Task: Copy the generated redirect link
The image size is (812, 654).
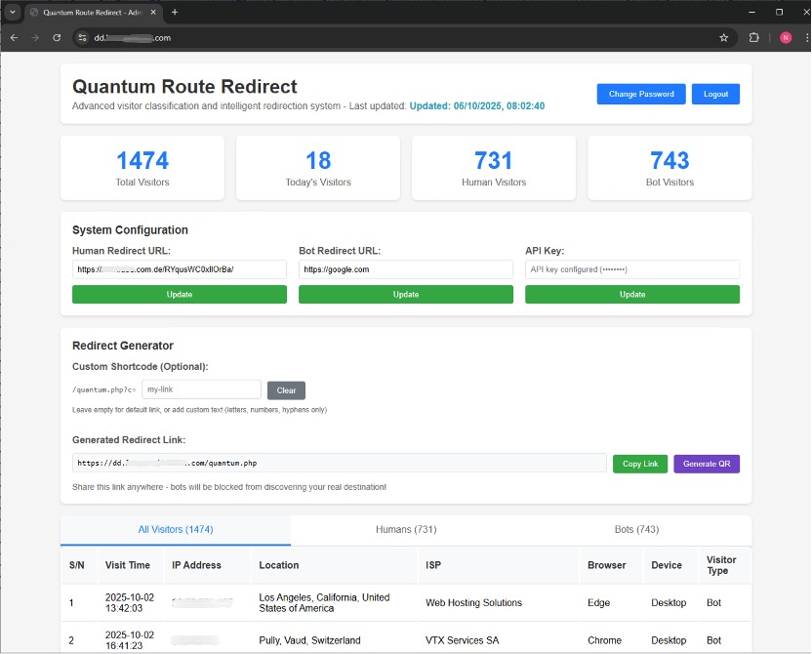Action: pos(639,464)
